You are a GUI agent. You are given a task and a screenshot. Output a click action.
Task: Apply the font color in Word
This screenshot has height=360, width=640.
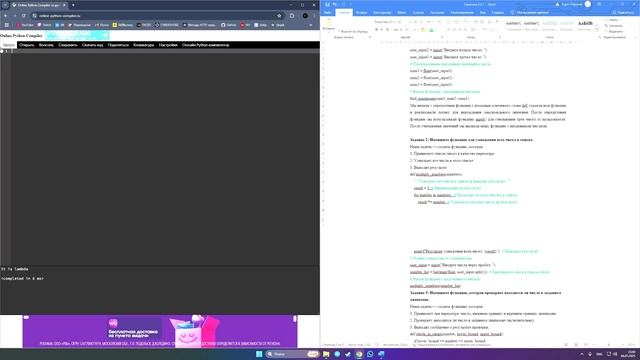[431, 30]
